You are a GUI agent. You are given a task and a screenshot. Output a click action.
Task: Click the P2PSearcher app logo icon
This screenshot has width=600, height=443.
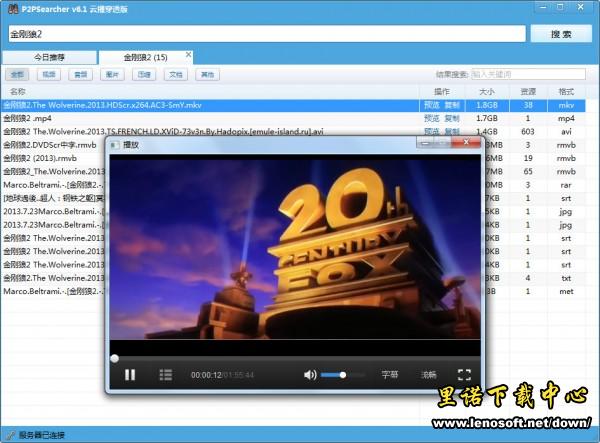13,9
